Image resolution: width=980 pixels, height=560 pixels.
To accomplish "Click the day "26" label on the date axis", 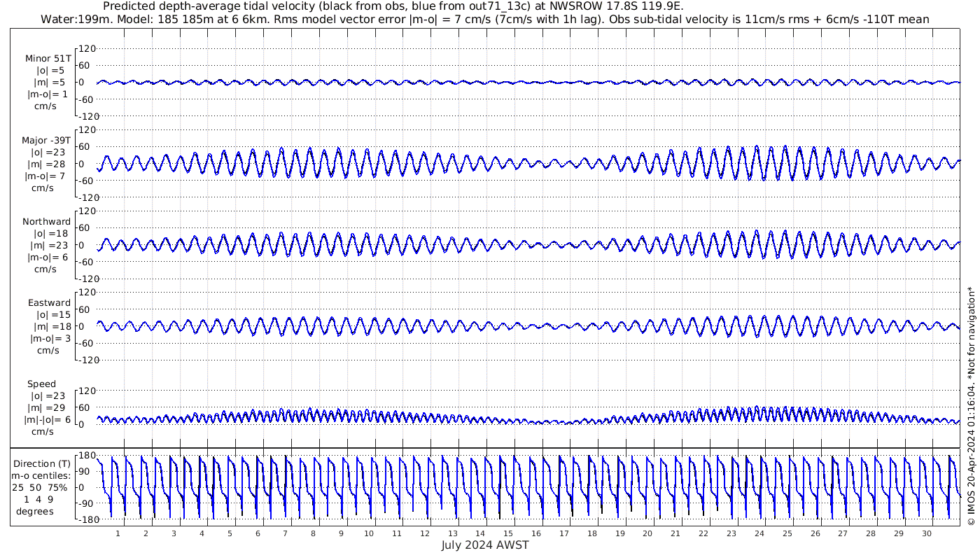I will pos(815,533).
